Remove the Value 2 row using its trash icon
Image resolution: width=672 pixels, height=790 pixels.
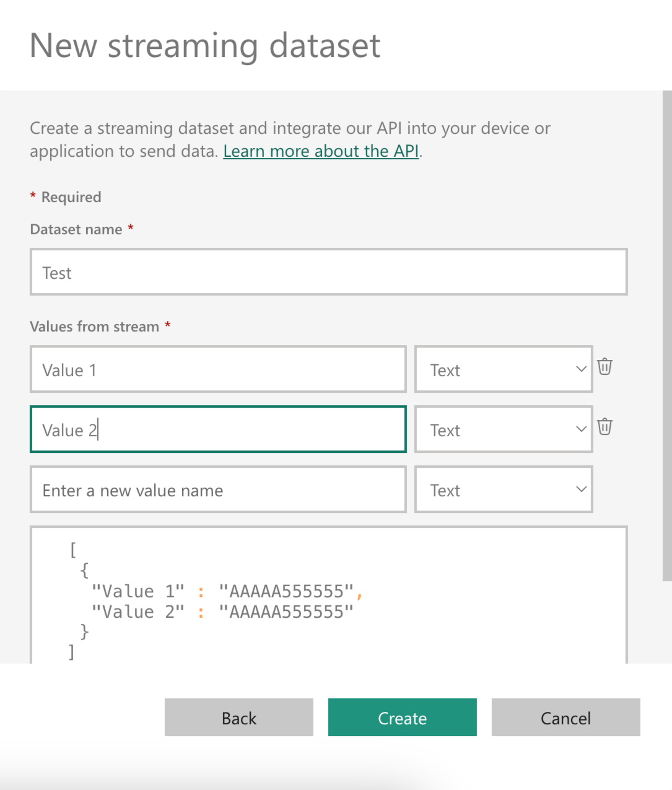coord(604,427)
